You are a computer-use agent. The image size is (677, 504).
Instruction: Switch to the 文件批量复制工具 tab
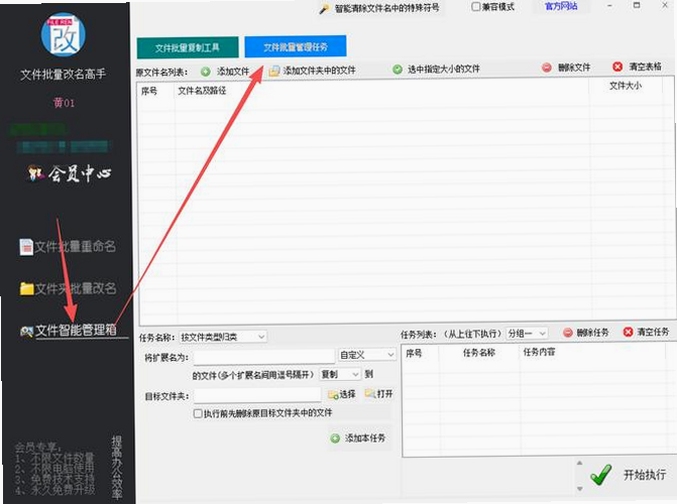pos(188,48)
